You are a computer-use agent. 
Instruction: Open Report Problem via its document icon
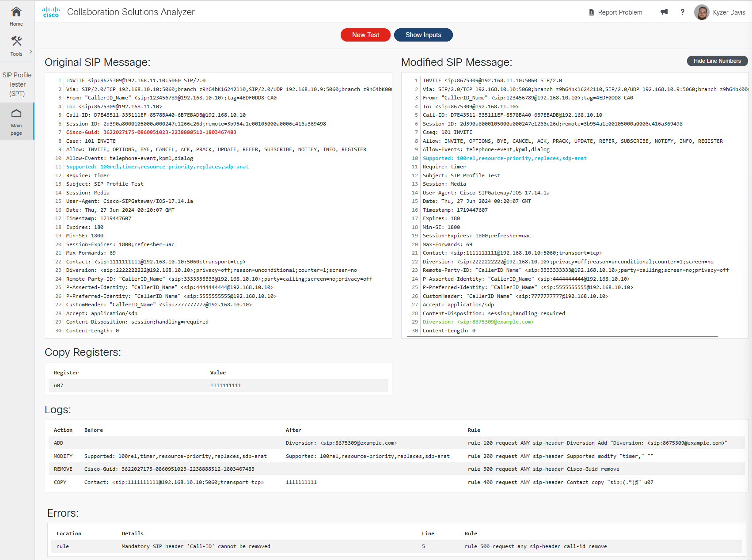591,12
